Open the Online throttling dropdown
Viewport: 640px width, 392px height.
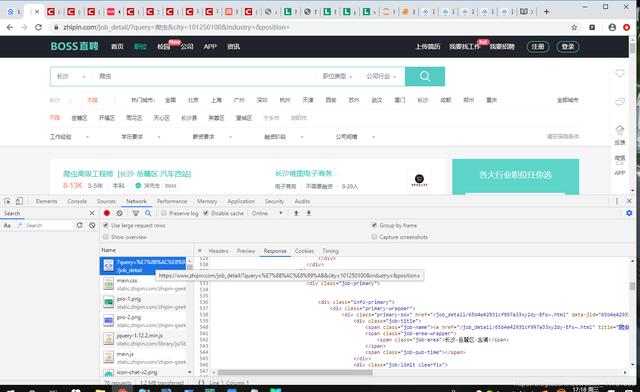click(267, 213)
